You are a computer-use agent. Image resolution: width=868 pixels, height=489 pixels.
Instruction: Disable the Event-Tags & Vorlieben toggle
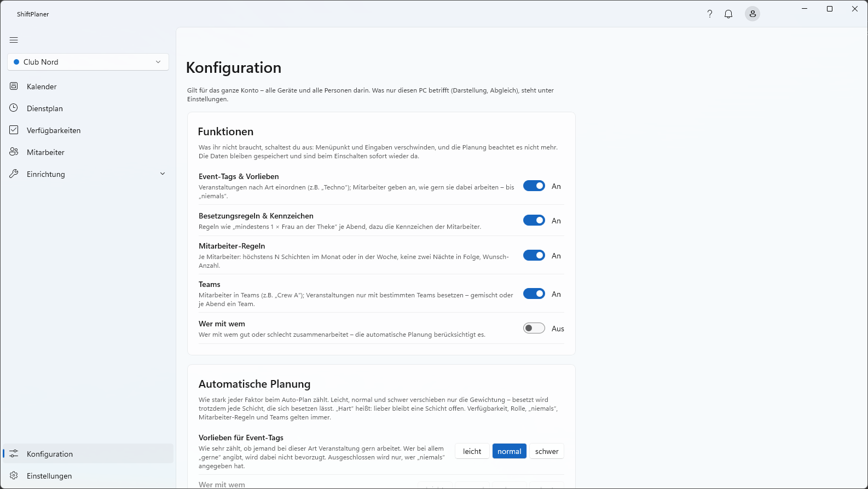534,186
